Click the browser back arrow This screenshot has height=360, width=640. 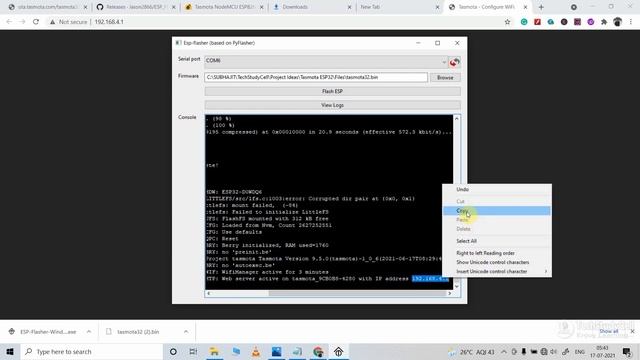click(x=9, y=22)
